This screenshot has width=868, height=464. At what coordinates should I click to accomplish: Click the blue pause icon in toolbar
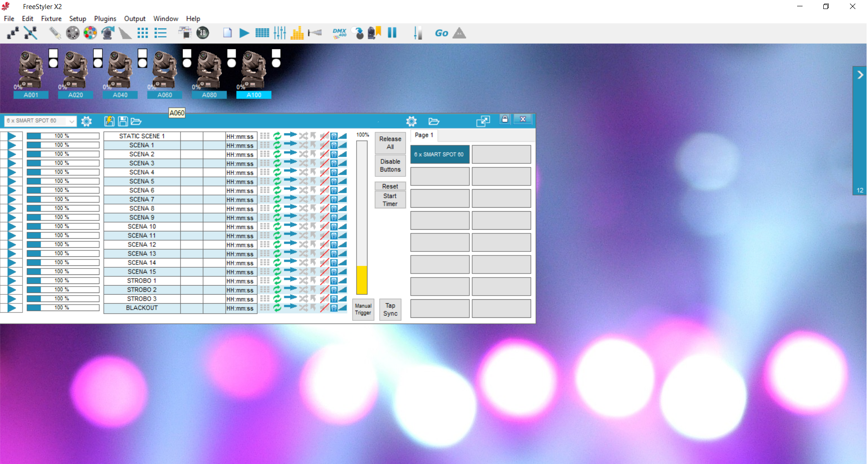click(392, 32)
